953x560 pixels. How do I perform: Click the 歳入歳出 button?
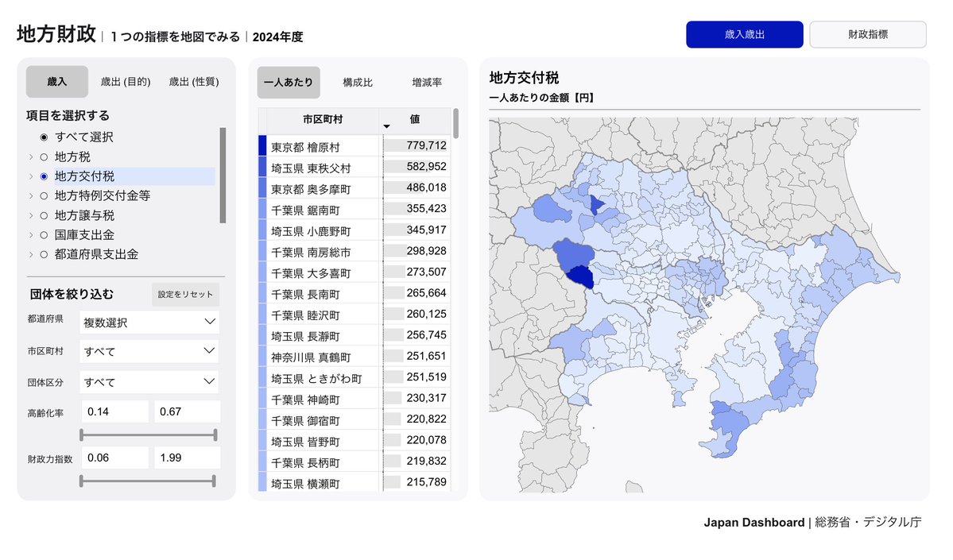745,35
